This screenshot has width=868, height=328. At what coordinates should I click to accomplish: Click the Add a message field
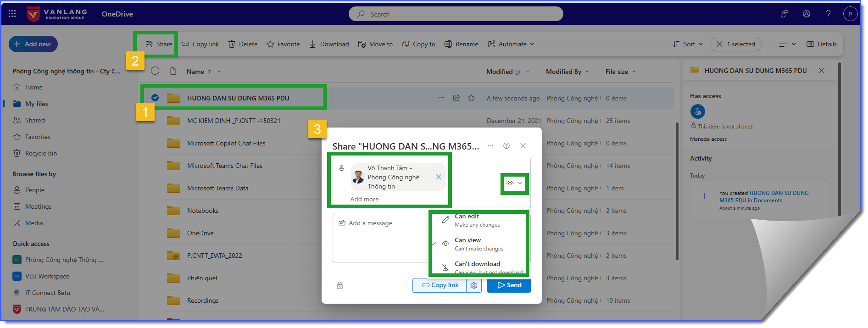coord(380,238)
